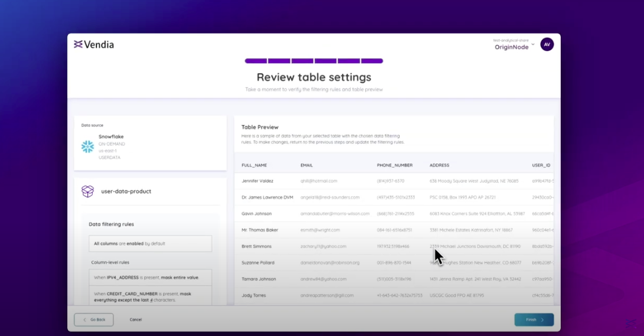The width and height of the screenshot is (644, 336).
Task: Click the Go Back button
Action: tap(94, 319)
